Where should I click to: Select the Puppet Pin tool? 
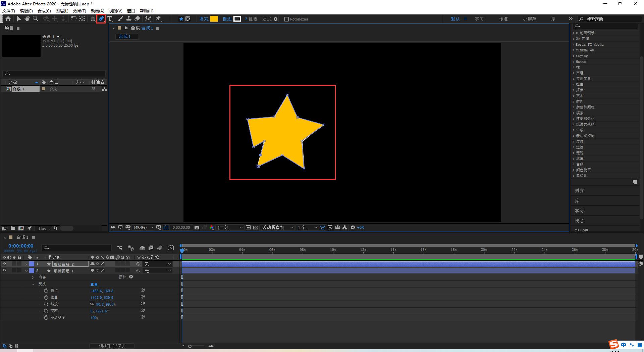pos(158,19)
